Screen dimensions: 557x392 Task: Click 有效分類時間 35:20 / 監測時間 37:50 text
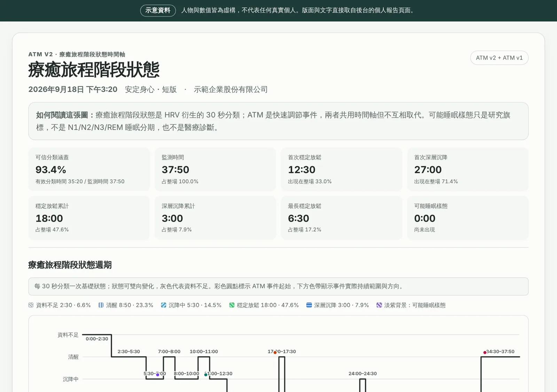click(80, 182)
